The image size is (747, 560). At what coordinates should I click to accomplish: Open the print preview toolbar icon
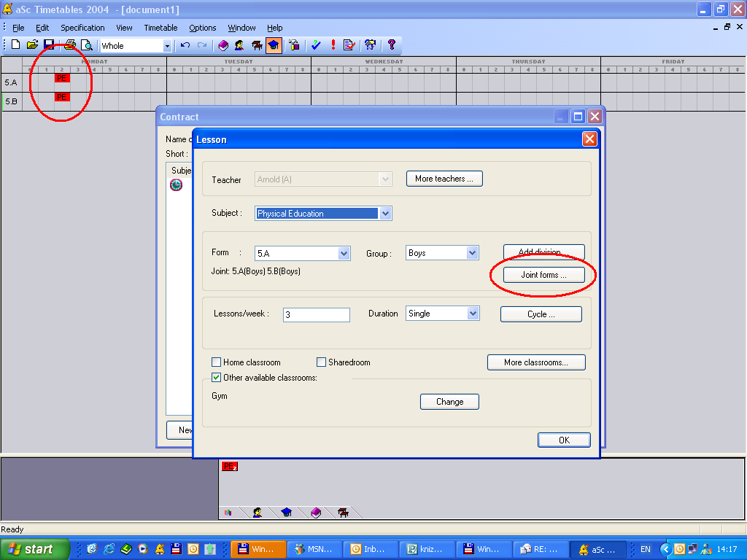pyautogui.click(x=86, y=45)
